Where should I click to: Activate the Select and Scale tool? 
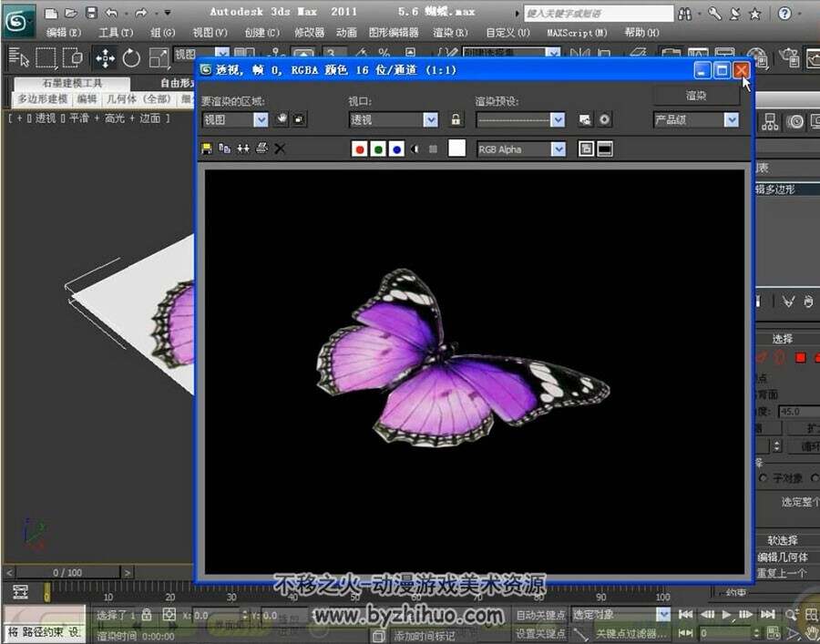pos(159,57)
